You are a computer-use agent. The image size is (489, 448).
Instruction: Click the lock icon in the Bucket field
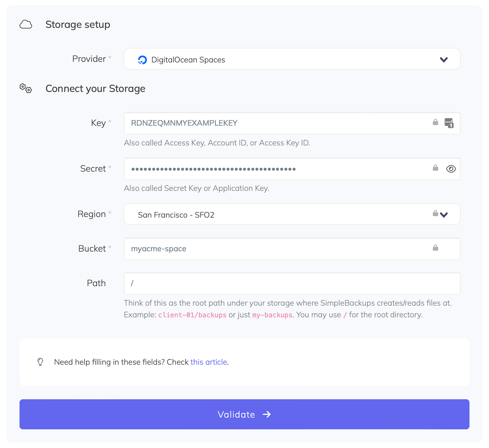(435, 248)
